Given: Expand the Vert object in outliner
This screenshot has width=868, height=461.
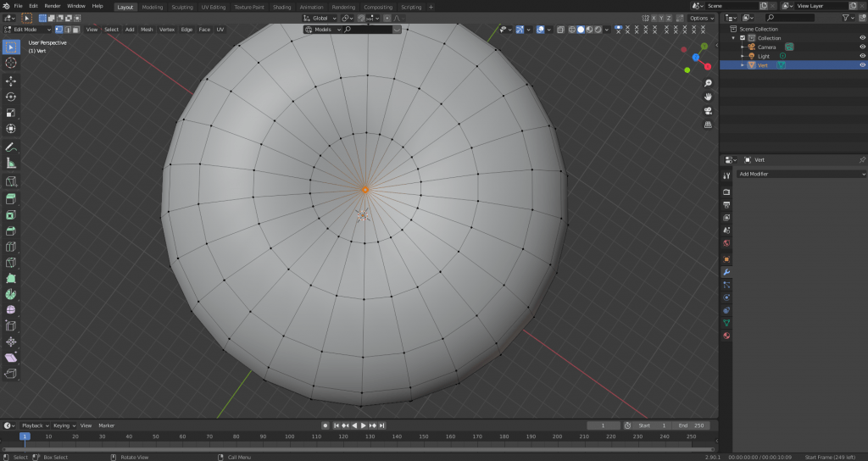Looking at the screenshot, I should pos(743,65).
